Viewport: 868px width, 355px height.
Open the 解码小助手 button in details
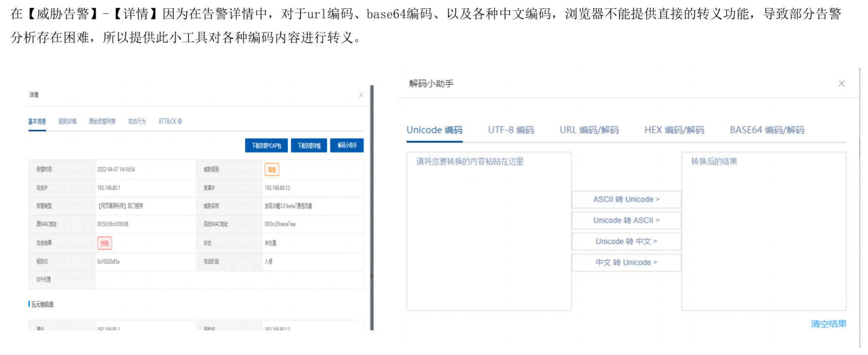coord(347,145)
